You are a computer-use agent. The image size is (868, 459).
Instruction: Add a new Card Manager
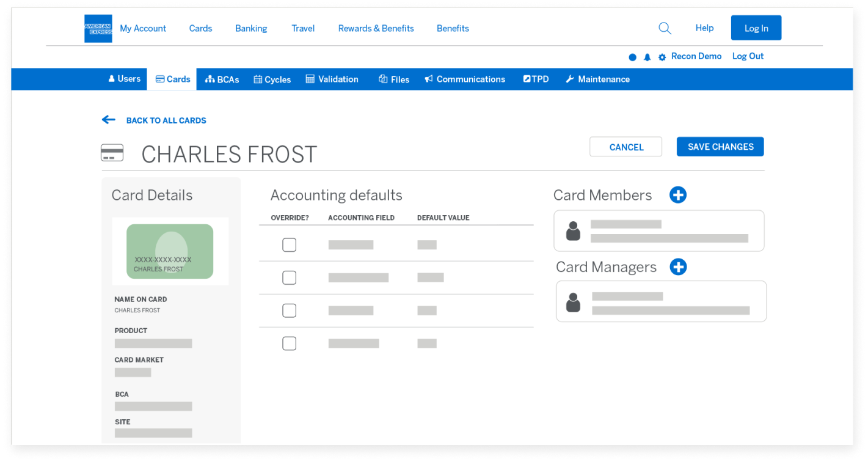pyautogui.click(x=678, y=267)
